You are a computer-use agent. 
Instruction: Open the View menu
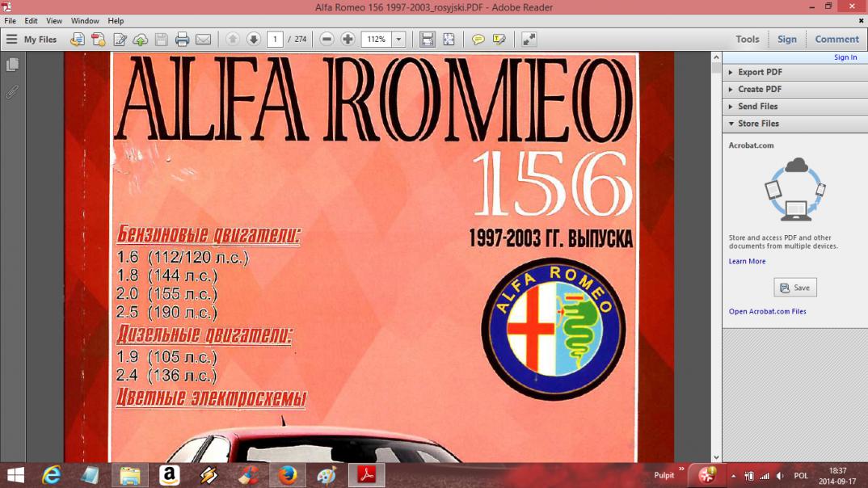[53, 20]
